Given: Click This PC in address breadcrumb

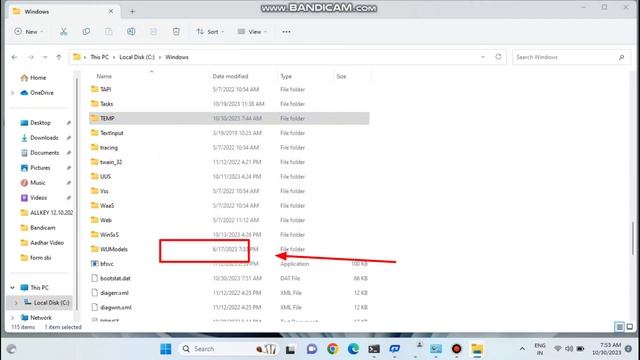Looking at the screenshot, I should (100, 57).
